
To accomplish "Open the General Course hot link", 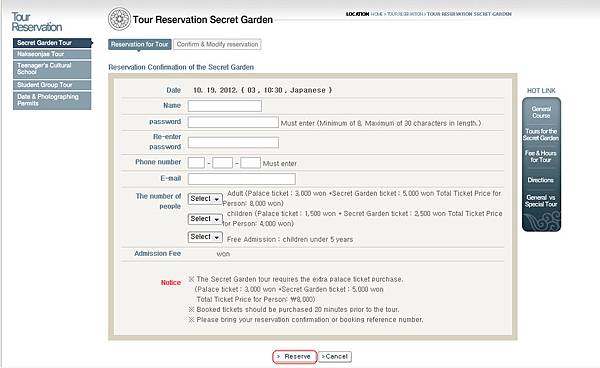I will pyautogui.click(x=541, y=112).
